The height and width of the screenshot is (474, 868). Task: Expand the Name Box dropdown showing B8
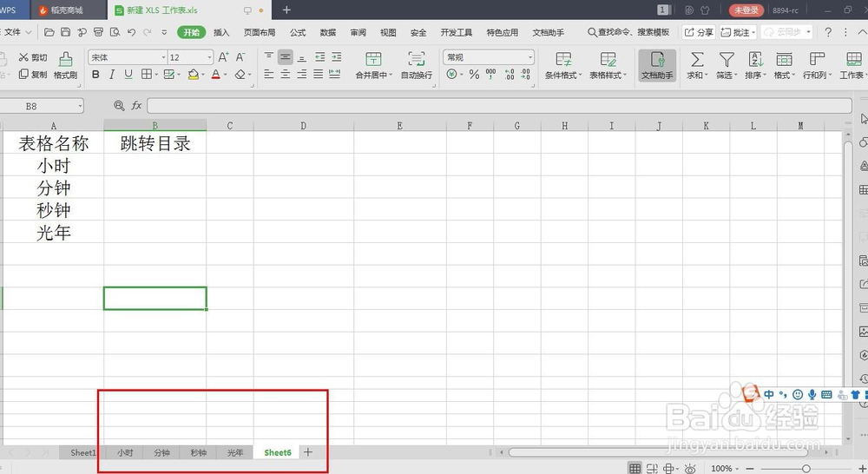click(80, 106)
